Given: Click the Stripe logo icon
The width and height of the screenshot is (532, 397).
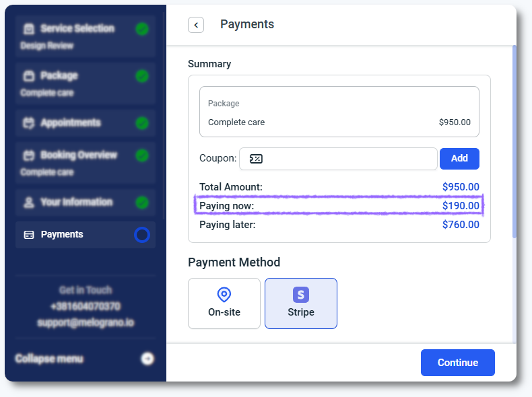Looking at the screenshot, I should point(300,295).
